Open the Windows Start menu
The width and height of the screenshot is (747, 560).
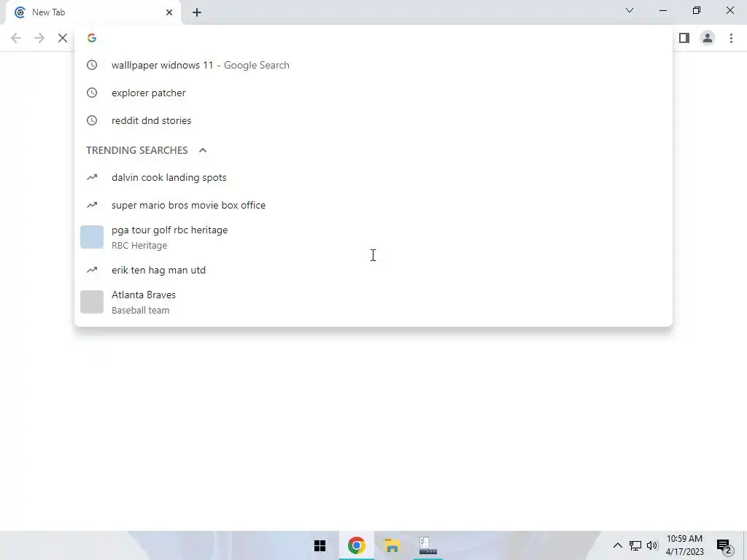[x=320, y=545]
